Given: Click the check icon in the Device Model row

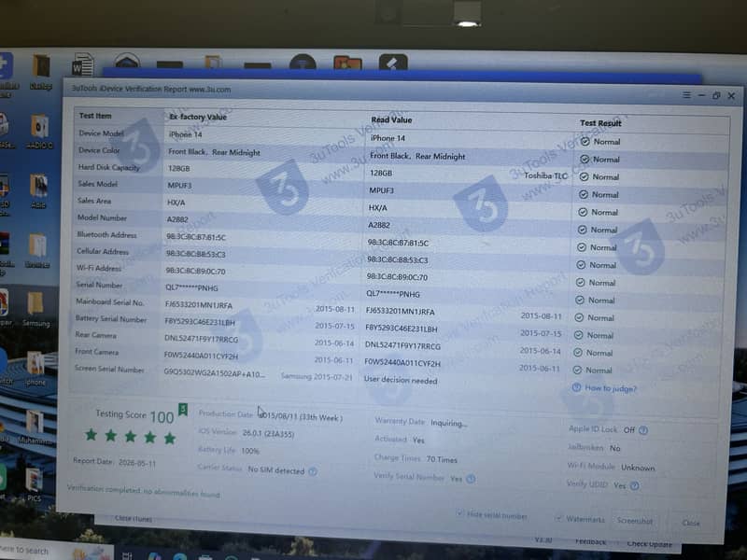Looking at the screenshot, I should (585, 142).
